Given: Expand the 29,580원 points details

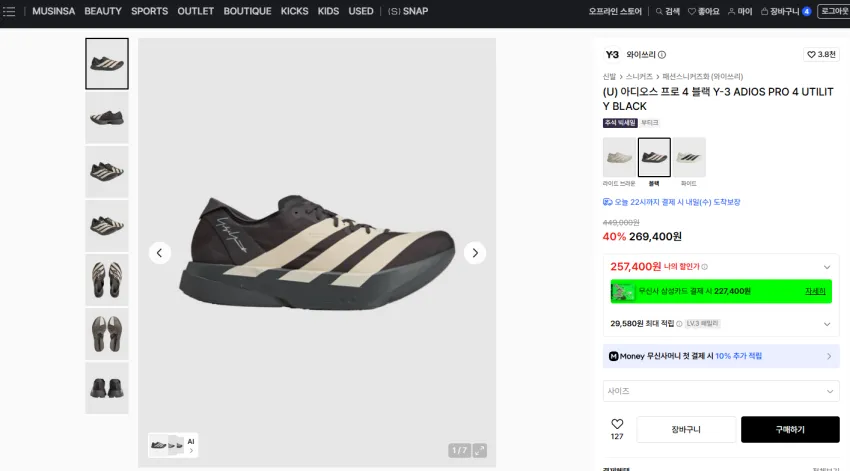Looking at the screenshot, I should [x=827, y=324].
